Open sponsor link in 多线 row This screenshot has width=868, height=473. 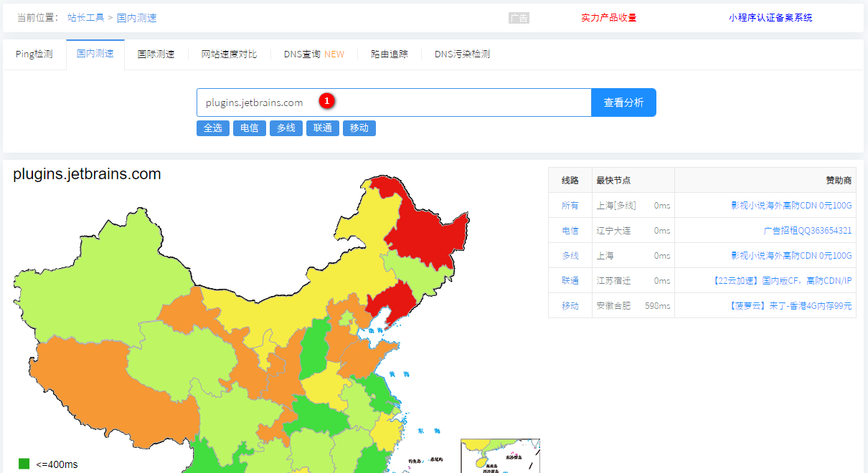pos(791,256)
